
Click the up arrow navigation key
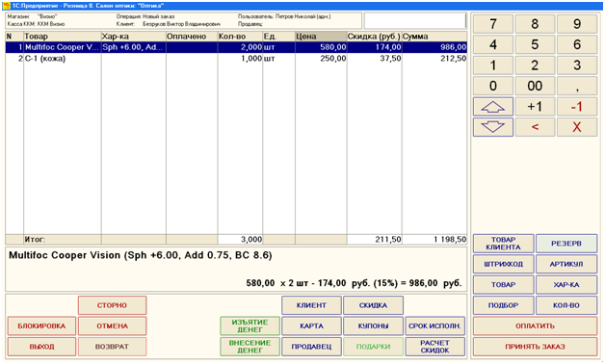pos(492,107)
